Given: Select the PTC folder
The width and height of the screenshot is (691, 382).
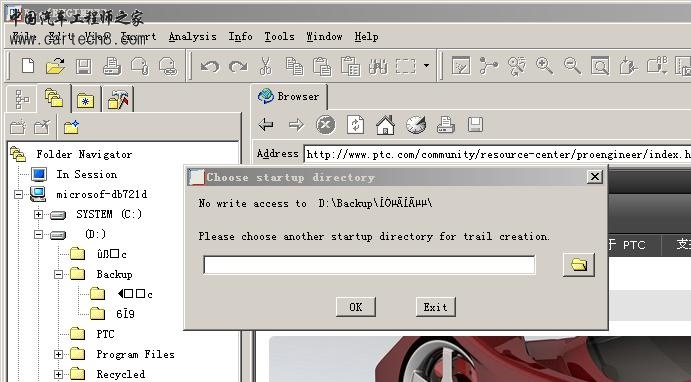Looking at the screenshot, I should click(105, 334).
